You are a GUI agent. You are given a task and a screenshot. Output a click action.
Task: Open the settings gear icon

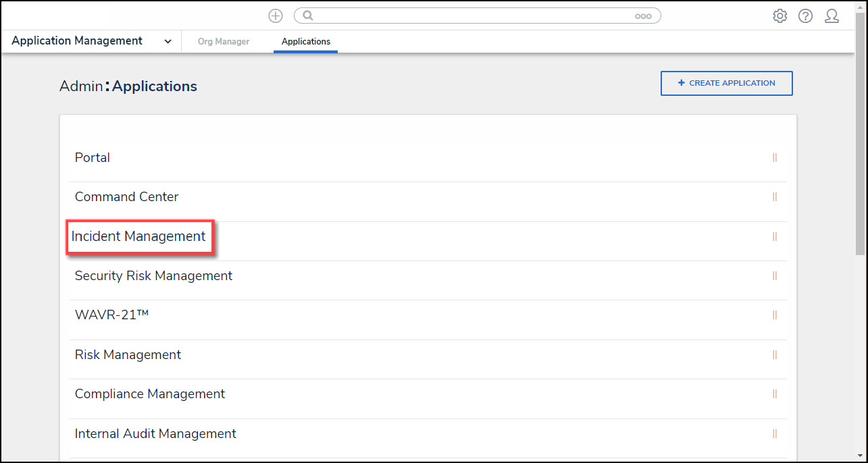coord(780,16)
